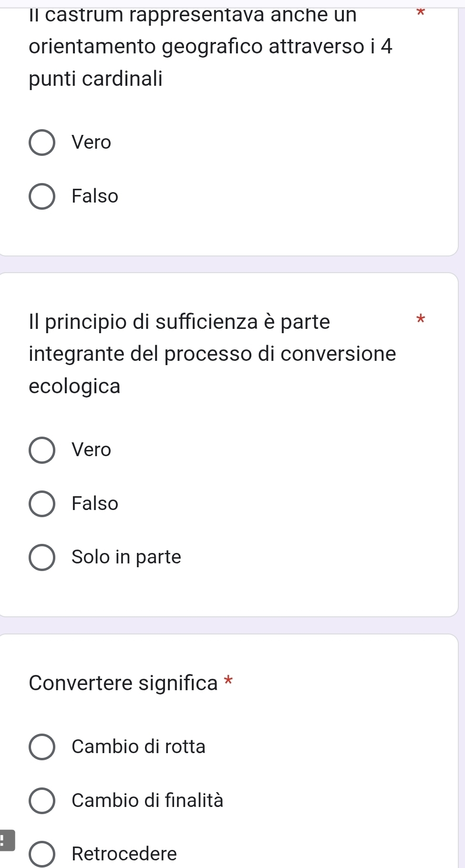Select Falso radio for principio di sufficienza
The height and width of the screenshot is (868, 465).
[42, 504]
